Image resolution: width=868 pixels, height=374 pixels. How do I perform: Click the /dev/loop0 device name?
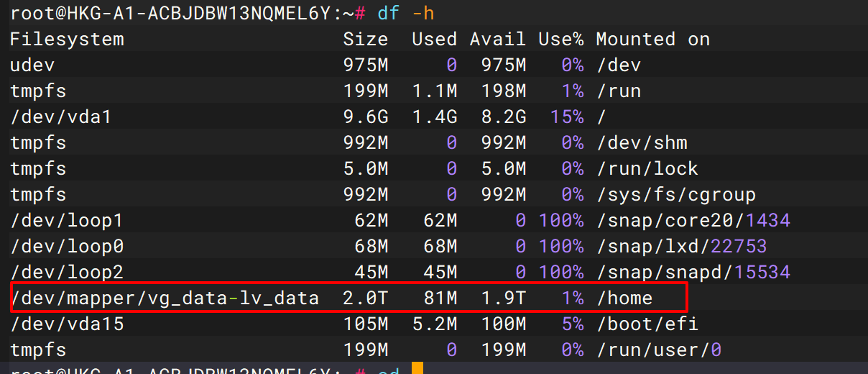67,246
